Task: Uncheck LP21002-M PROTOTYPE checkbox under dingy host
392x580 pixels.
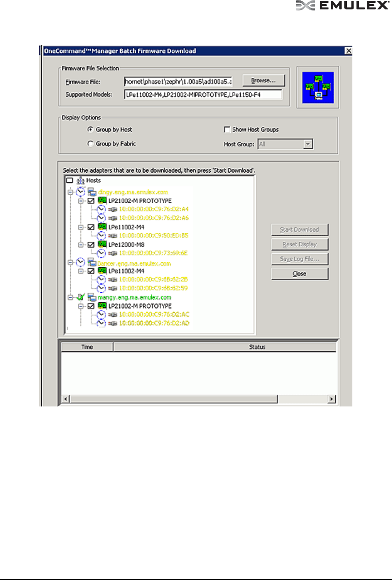Action: (91, 201)
